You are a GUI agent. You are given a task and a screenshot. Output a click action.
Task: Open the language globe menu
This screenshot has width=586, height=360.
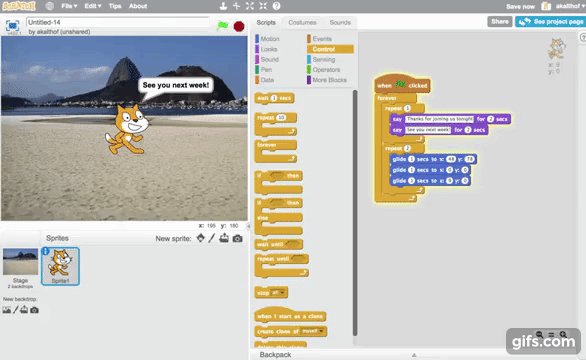point(49,6)
